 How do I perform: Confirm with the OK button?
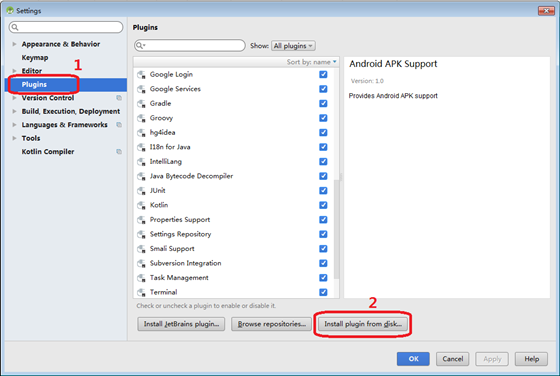413,359
